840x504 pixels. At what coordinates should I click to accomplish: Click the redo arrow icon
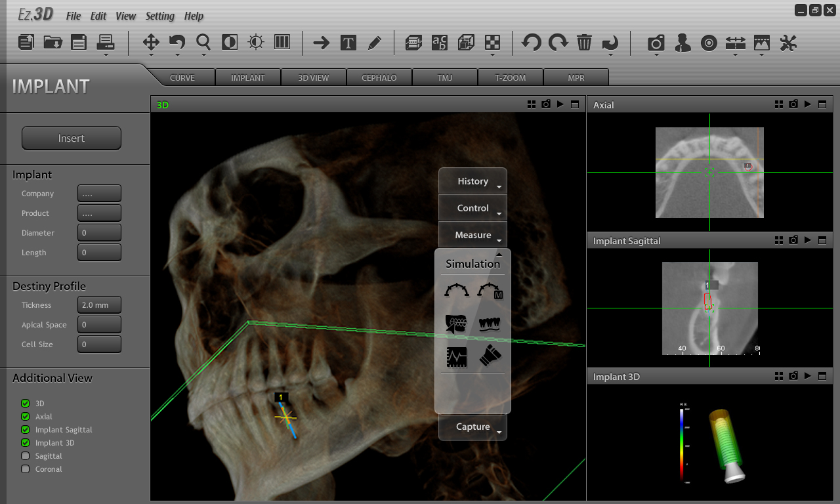pyautogui.click(x=558, y=43)
